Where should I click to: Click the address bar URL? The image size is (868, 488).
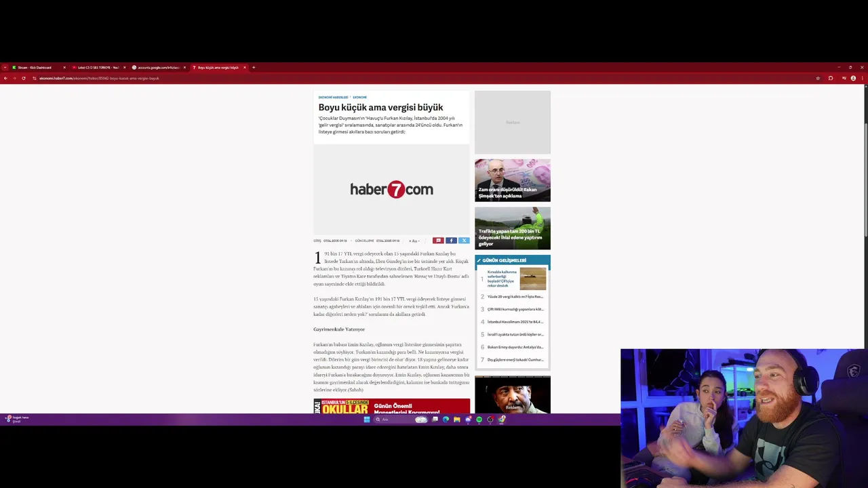click(99, 78)
